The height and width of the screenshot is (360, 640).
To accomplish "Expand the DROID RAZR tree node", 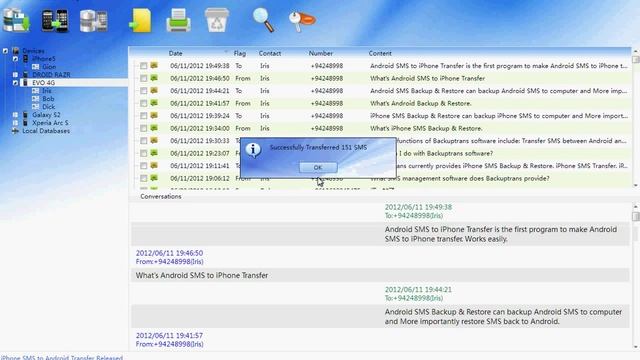I will pyautogui.click(x=16, y=75).
